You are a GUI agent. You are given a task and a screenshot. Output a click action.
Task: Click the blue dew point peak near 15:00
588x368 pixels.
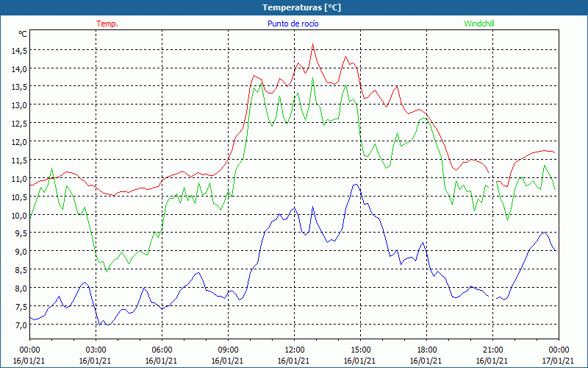coord(355,185)
